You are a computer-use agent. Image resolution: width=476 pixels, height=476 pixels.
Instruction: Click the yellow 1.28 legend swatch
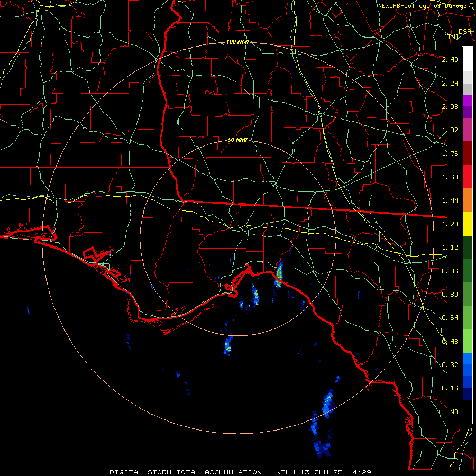[x=467, y=224]
